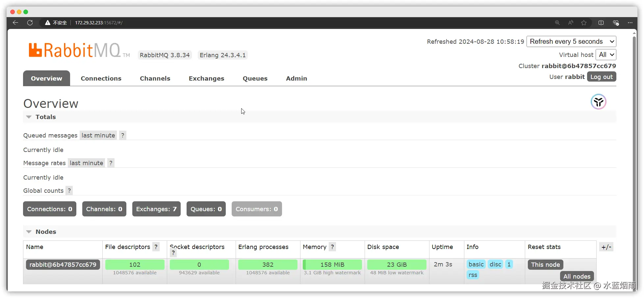644x298 pixels.
Task: Click the Erlang processes 382 usage bar
Action: (268, 264)
